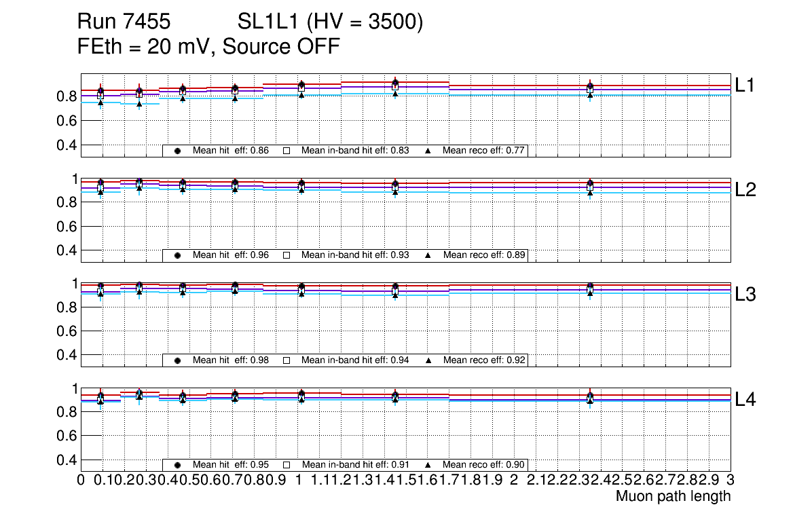Select the triangle marker in L2 legend
Viewport: 812px width, 524px height.
[428, 255]
